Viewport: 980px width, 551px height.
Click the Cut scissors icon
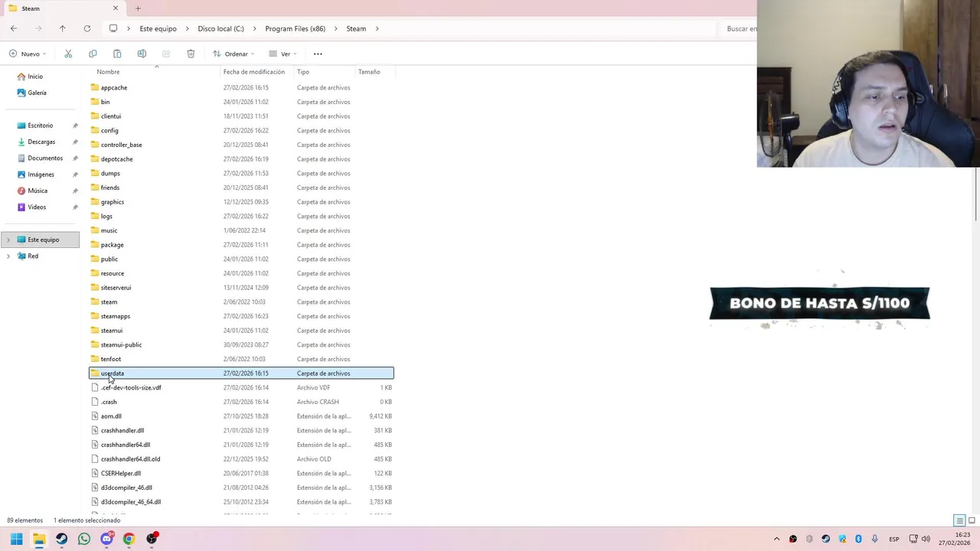(x=68, y=54)
